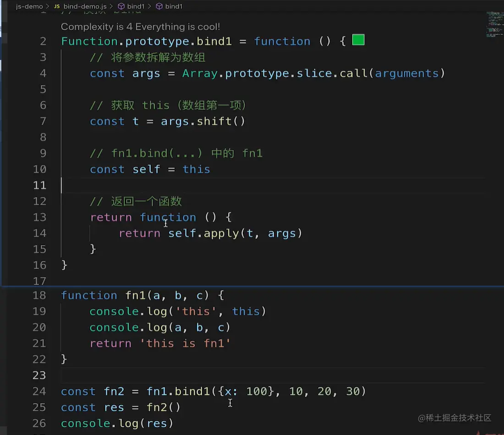Place cursor on empty line 11

click(273, 185)
